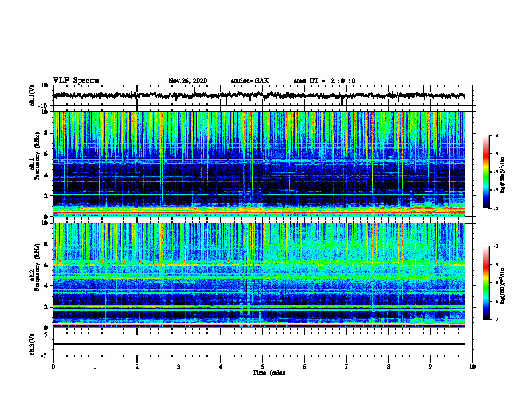Click the 'station=GAK' label

point(250,81)
